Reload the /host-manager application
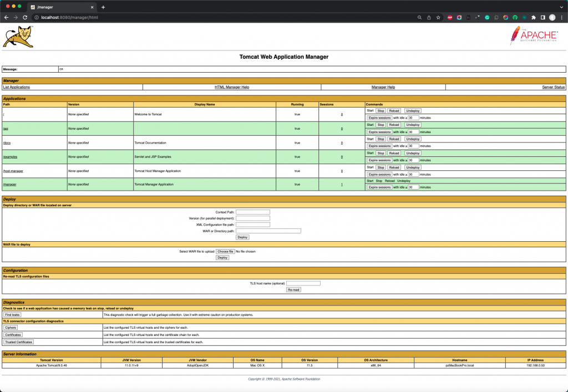This screenshot has height=392, width=568. [x=394, y=167]
